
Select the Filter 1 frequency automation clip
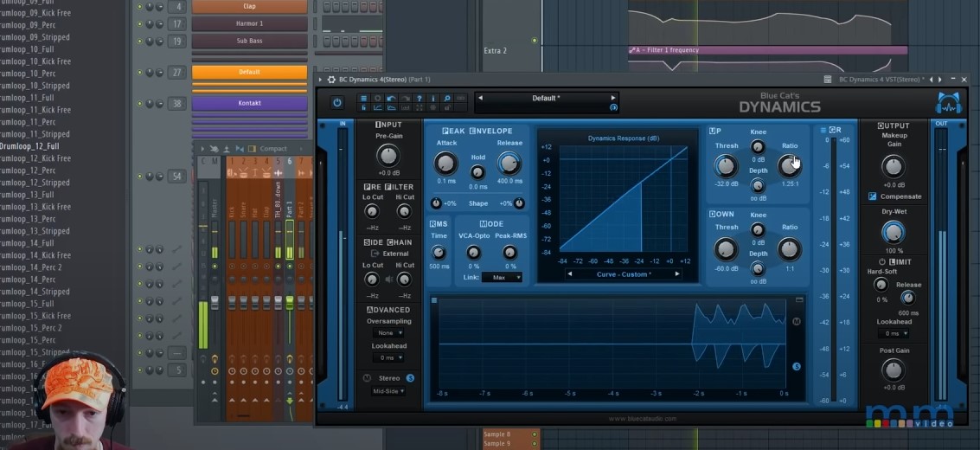[767, 50]
